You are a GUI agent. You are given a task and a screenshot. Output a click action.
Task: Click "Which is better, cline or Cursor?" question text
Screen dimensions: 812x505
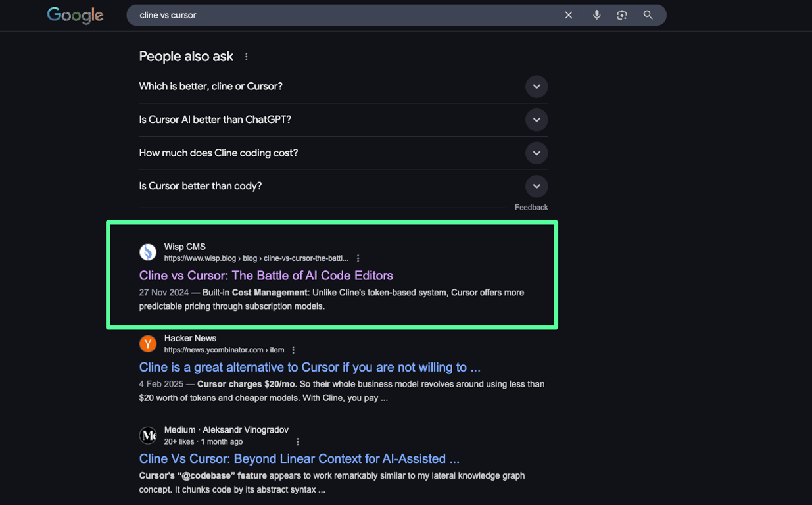[211, 87]
